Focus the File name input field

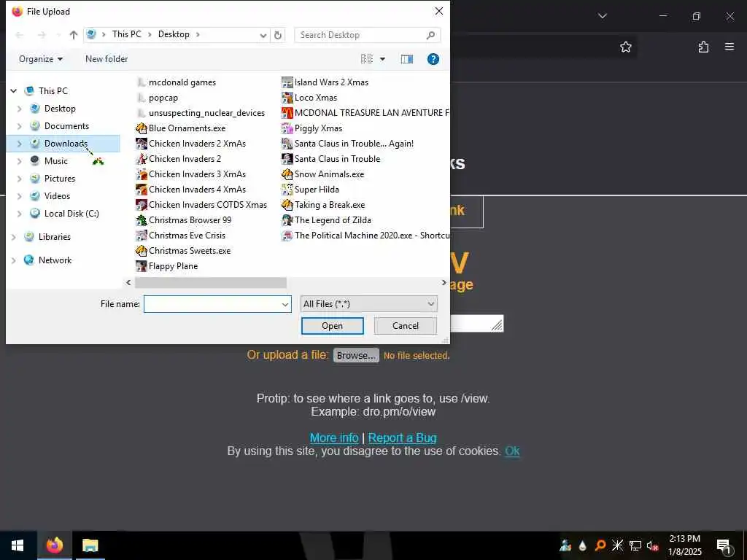217,304
